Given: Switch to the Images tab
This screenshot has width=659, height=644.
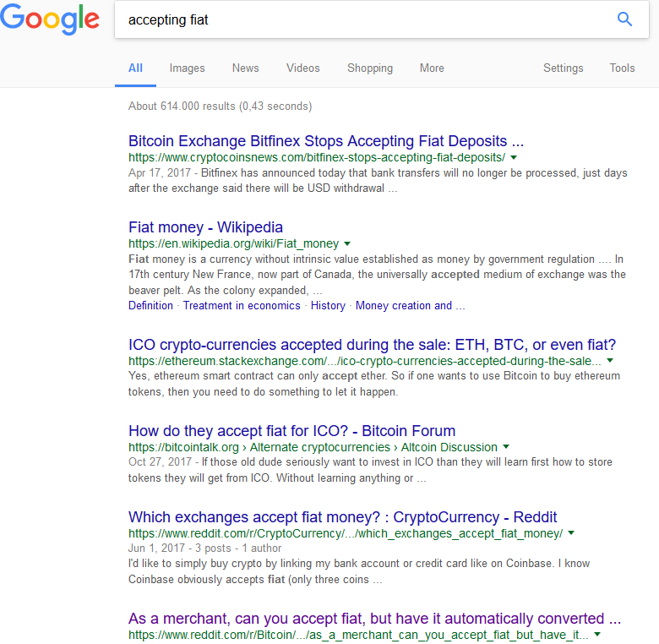Looking at the screenshot, I should [x=187, y=68].
